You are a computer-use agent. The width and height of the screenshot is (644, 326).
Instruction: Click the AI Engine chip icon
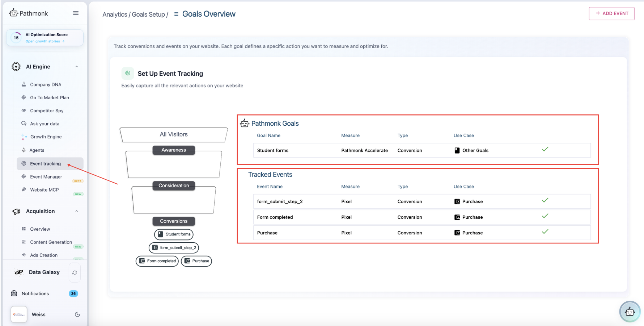pos(16,67)
